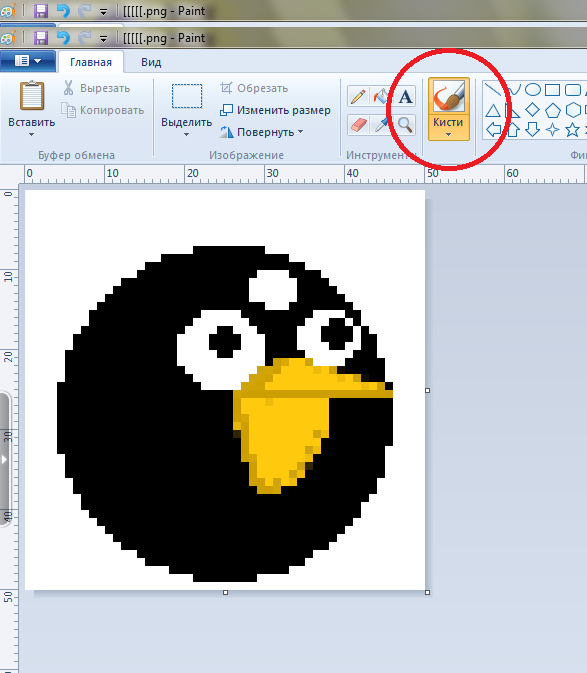The width and height of the screenshot is (587, 673).
Task: Choose the Down arrow shape
Action: point(533,129)
